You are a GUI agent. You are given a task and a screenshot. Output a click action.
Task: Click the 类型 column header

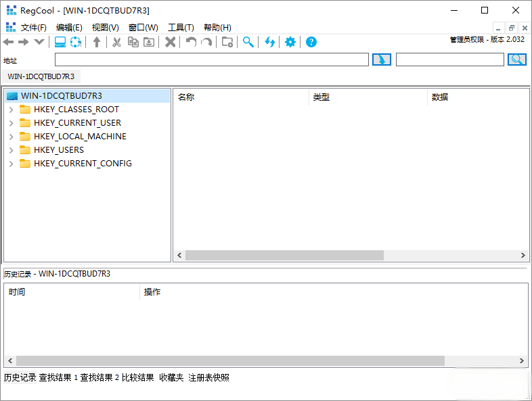[368, 97]
